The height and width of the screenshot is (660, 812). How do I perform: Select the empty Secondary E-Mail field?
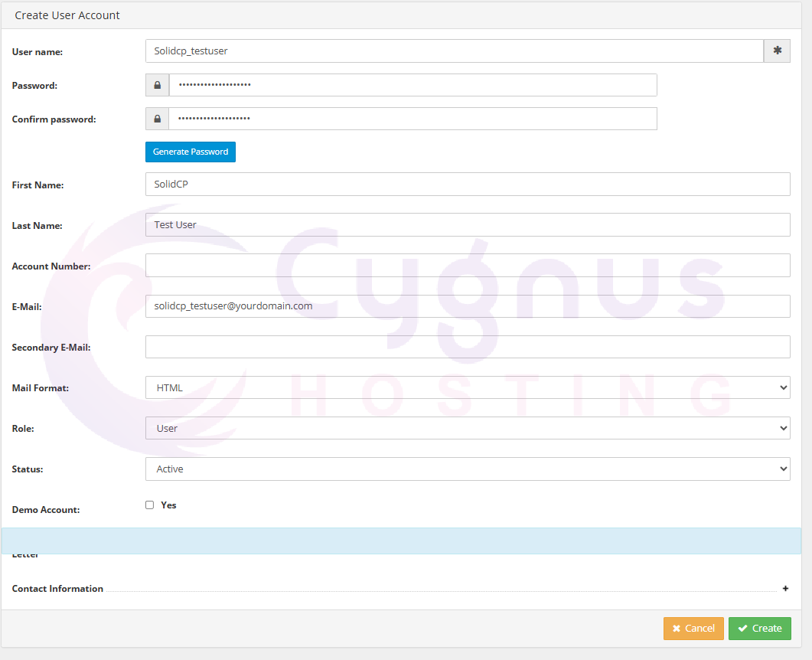click(467, 347)
